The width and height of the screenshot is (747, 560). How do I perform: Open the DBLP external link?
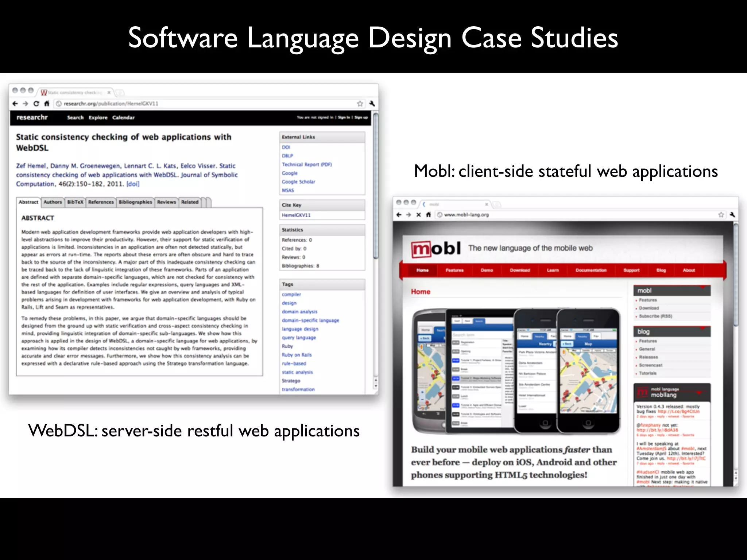pyautogui.click(x=287, y=156)
